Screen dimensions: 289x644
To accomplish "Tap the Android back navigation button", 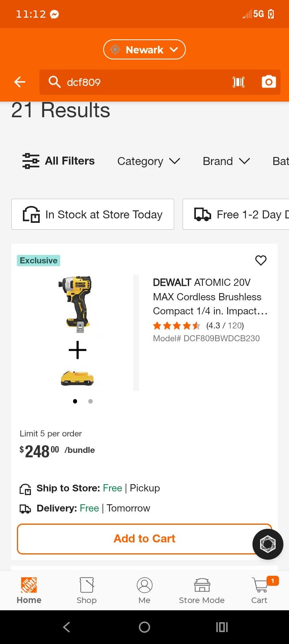I will pyautogui.click(x=67, y=627).
